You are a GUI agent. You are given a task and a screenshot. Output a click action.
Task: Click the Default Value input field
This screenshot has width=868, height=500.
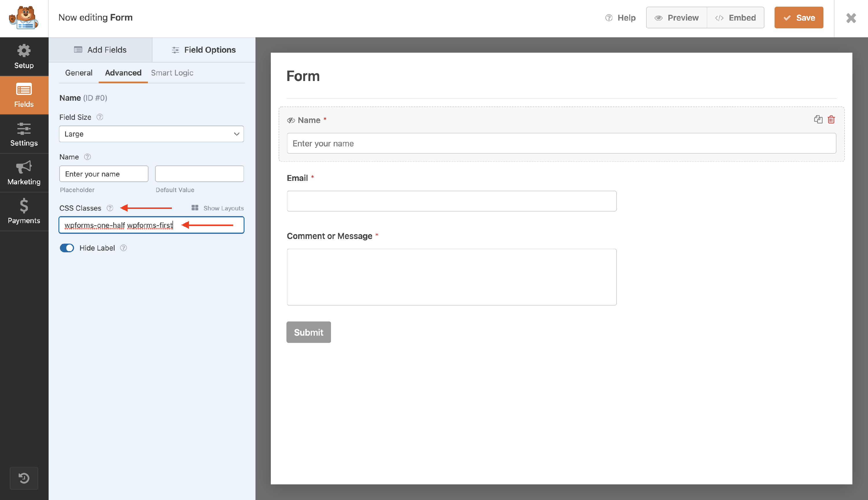tap(199, 174)
